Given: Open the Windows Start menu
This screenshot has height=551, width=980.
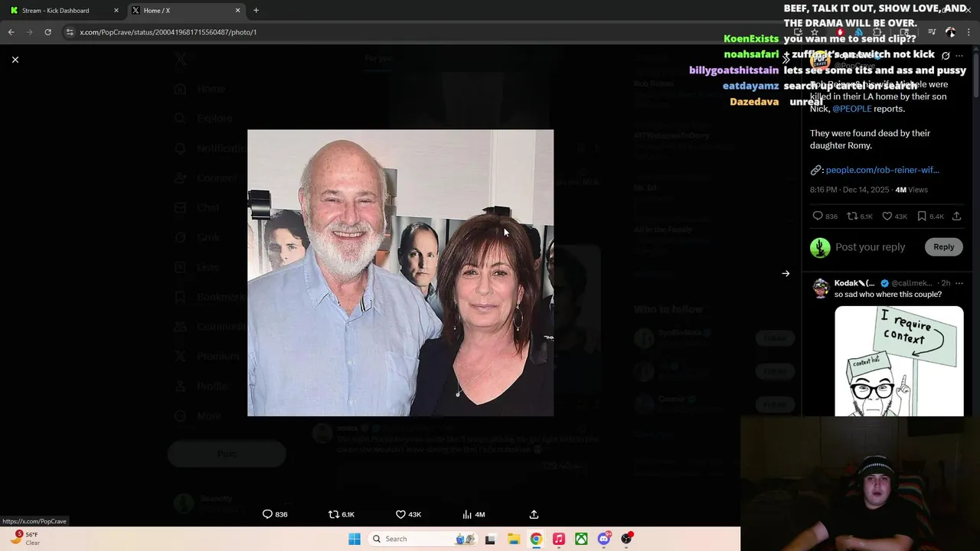Looking at the screenshot, I should click(x=354, y=539).
